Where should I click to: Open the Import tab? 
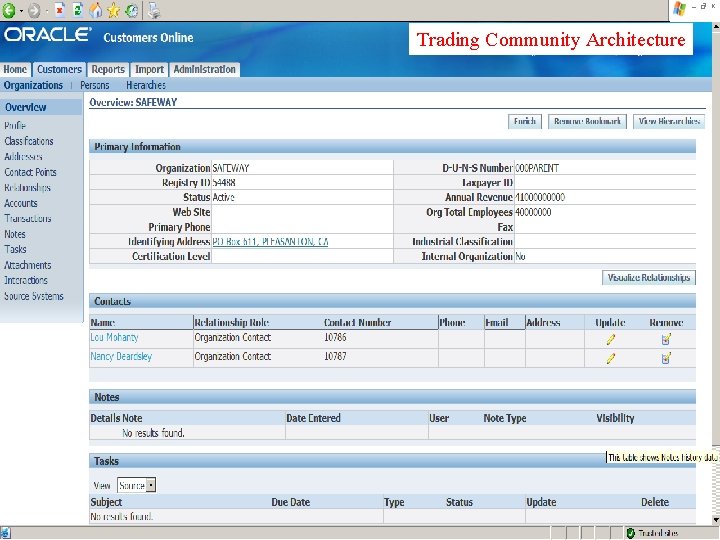pos(149,69)
